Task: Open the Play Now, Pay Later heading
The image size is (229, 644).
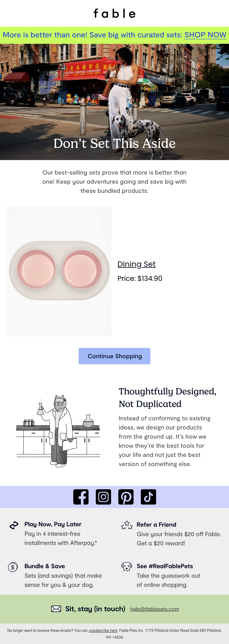Action: pyautogui.click(x=53, y=524)
